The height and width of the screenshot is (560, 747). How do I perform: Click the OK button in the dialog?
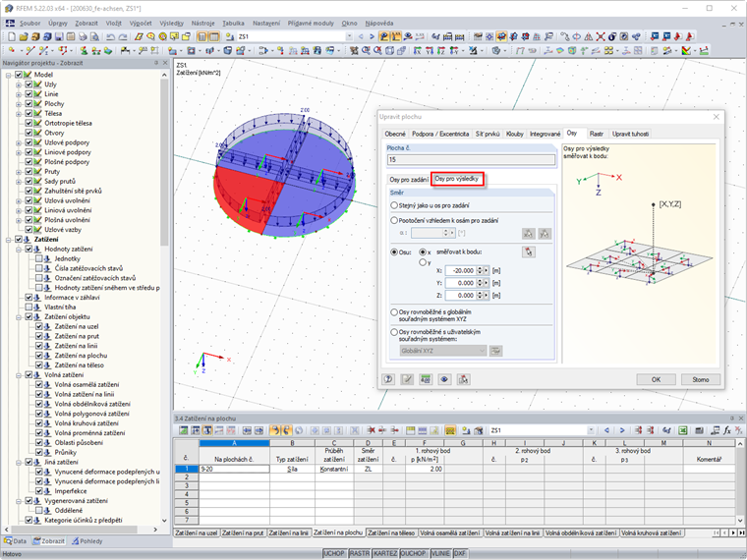pos(656,379)
